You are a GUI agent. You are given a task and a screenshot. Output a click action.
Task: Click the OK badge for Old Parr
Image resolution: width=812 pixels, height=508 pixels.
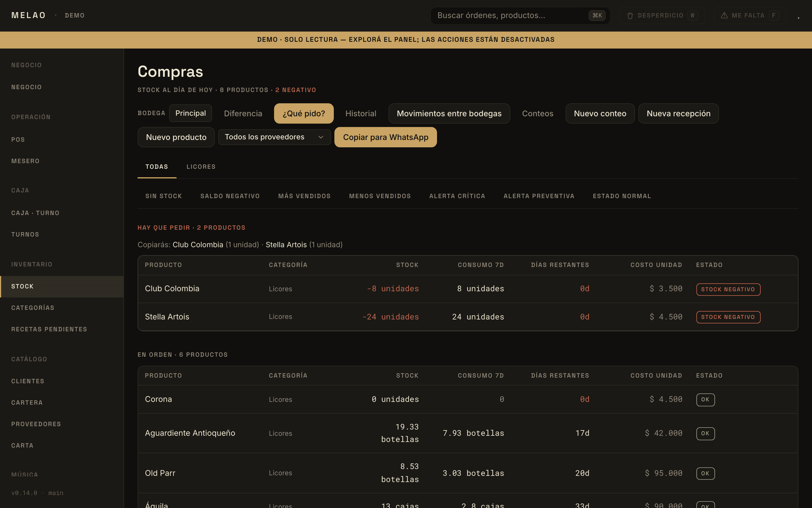[705, 473]
